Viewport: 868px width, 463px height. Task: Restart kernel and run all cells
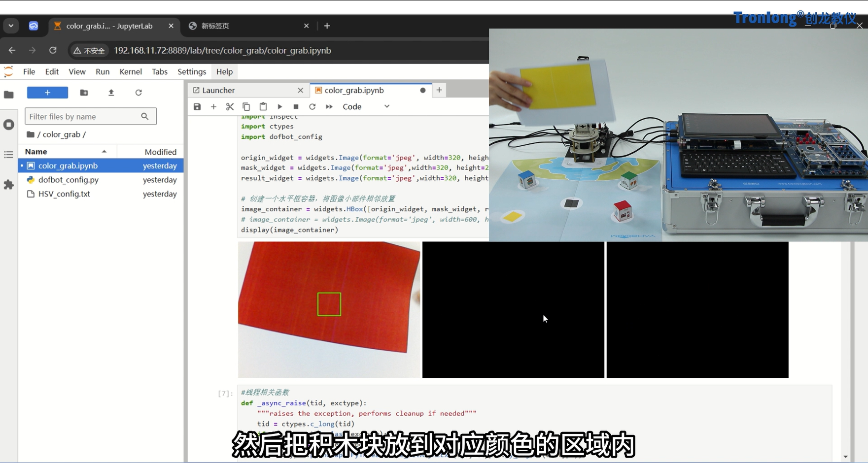[329, 106]
